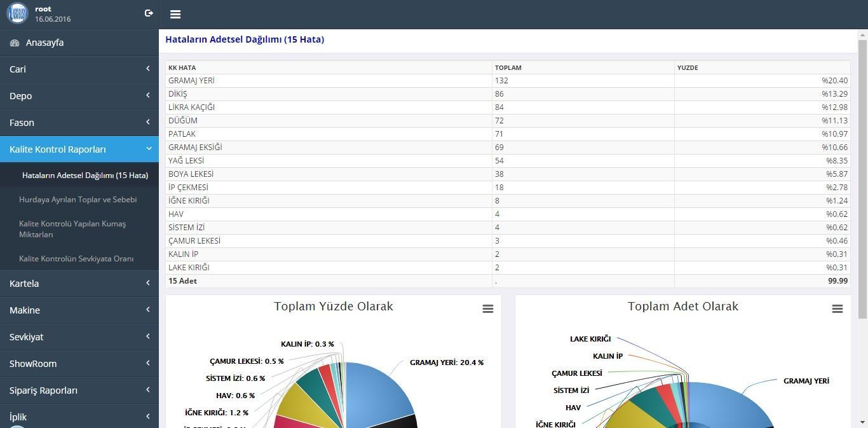Click the YAĞ LEKSİ table row label
The image size is (868, 428).
(x=186, y=161)
